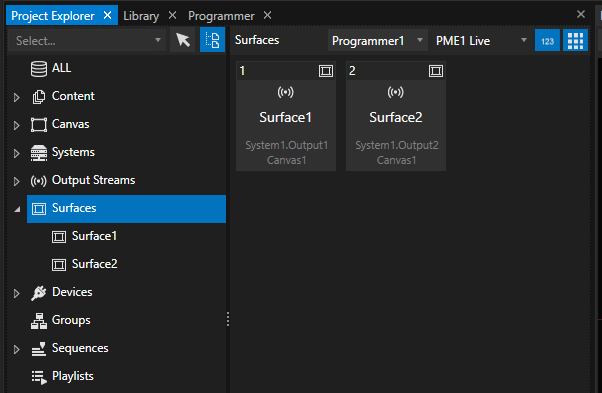602x393 pixels.
Task: Click System1.Output1 text on Surface1 tile
Action: click(286, 145)
